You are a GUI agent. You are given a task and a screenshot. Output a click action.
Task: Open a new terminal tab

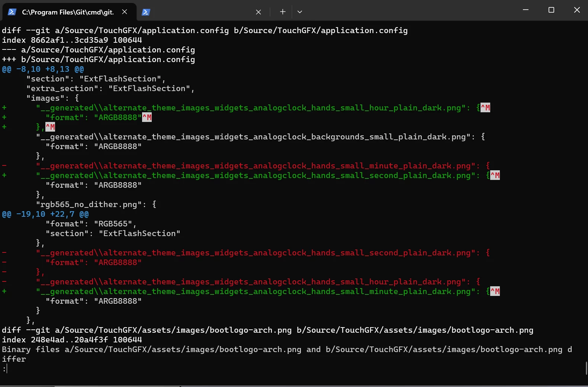click(283, 12)
